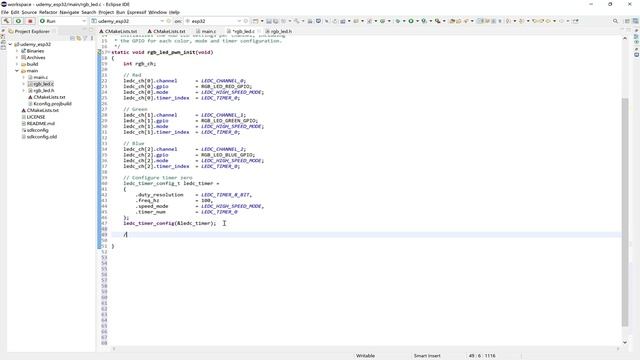The image size is (640, 360).
Task: Click editor scrollbar down arrow
Action: pos(625,342)
